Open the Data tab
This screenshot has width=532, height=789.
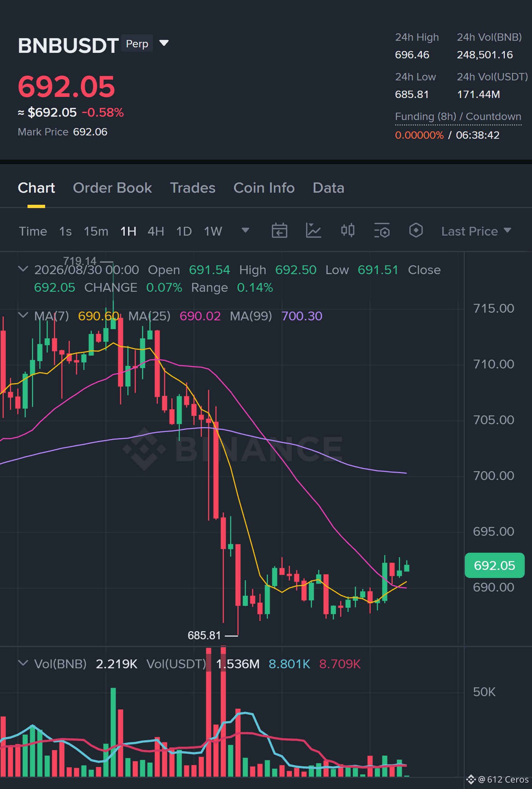pyautogui.click(x=328, y=188)
